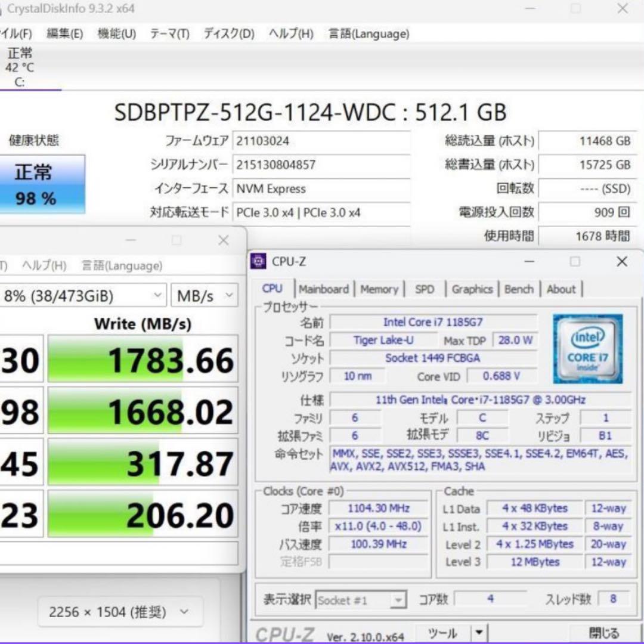Switch to the Graphics tab in CPU-Z
This screenshot has height=644, width=644.
click(472, 289)
